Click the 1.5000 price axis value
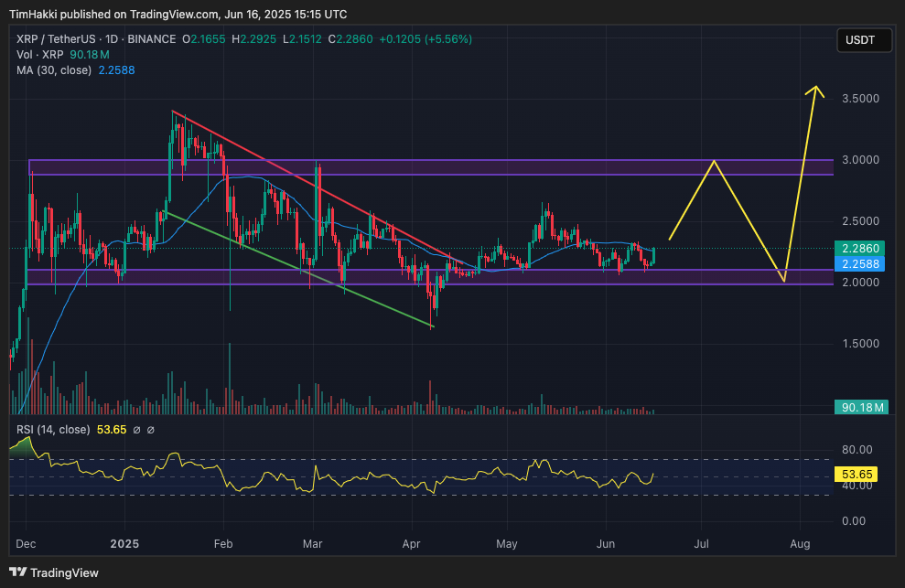This screenshot has width=905, height=588. [x=860, y=343]
